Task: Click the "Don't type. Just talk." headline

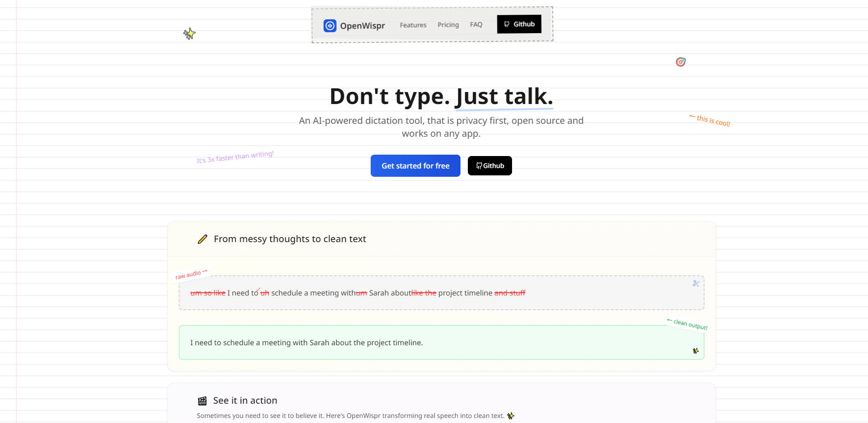Action: click(441, 97)
